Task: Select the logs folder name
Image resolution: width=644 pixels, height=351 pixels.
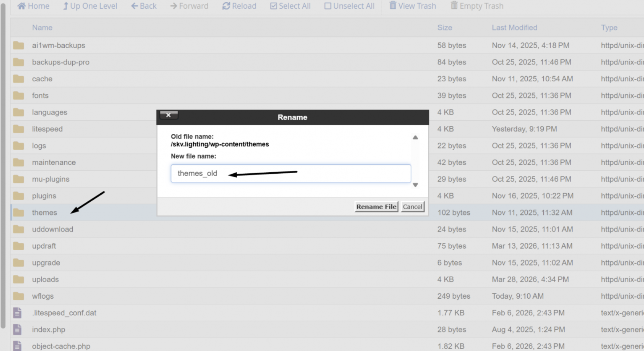Action: [39, 146]
